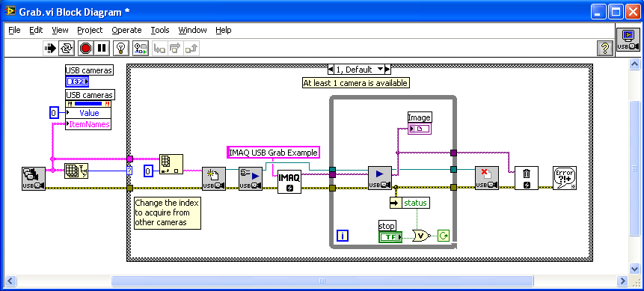Click Run Continuously button
The height and width of the screenshot is (291, 644).
coord(67,48)
